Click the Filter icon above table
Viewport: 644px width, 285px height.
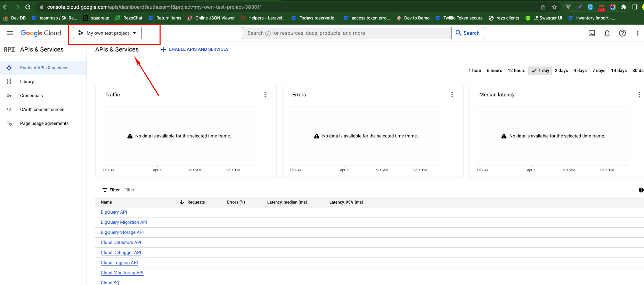pos(105,190)
